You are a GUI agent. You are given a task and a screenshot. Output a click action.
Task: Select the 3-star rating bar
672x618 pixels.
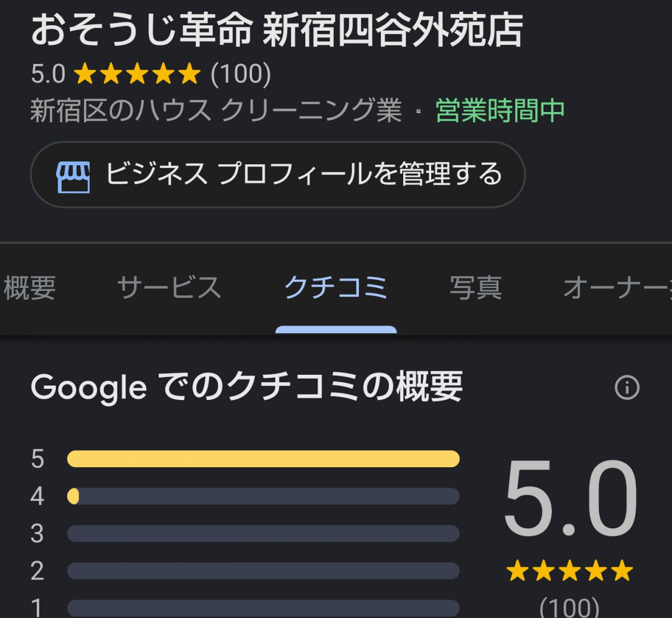coord(263,533)
